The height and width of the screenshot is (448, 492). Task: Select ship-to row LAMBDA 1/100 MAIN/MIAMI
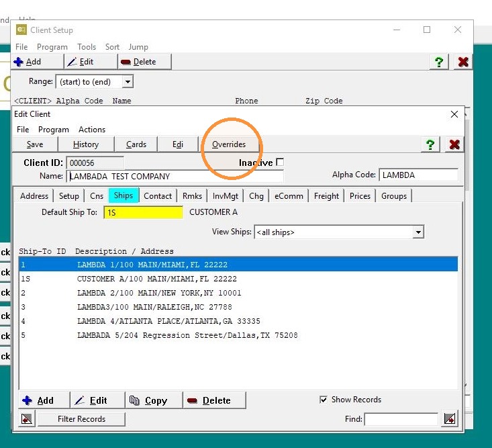tap(238, 265)
